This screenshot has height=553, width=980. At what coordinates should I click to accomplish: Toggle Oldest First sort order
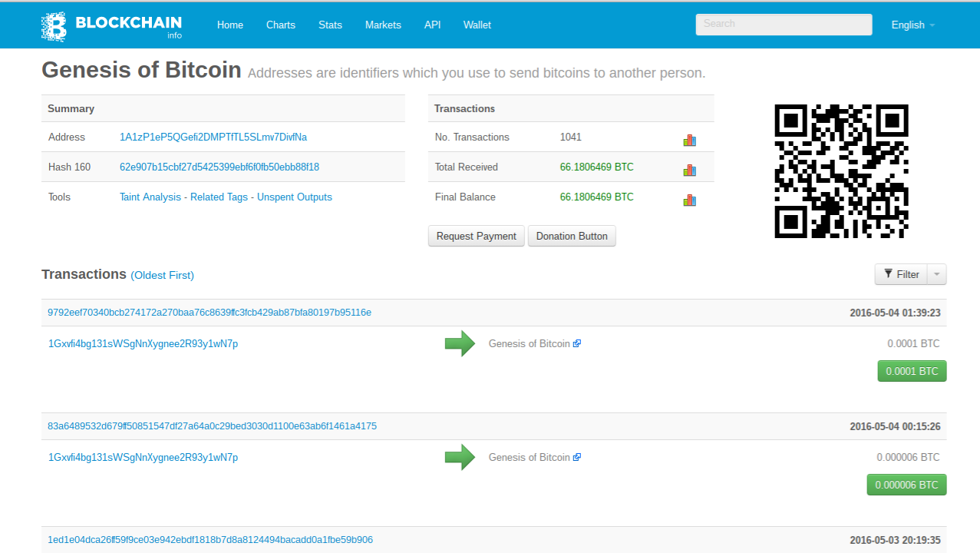(163, 275)
